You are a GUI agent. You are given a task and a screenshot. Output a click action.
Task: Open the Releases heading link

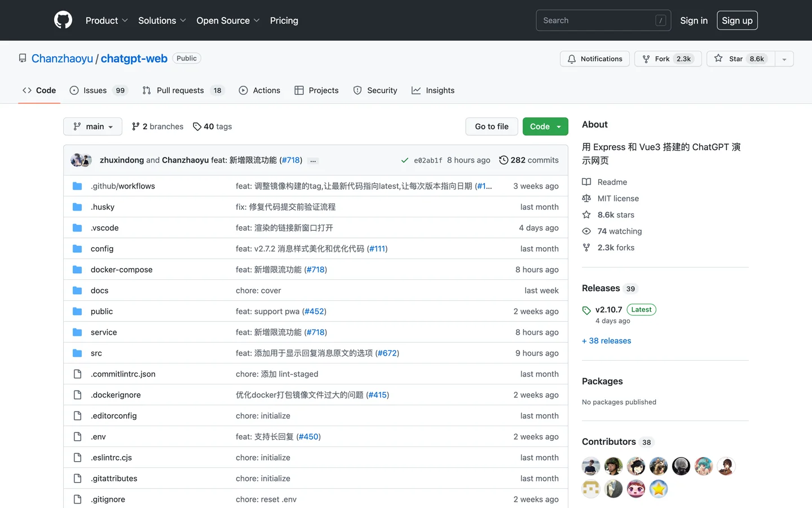coord(601,288)
